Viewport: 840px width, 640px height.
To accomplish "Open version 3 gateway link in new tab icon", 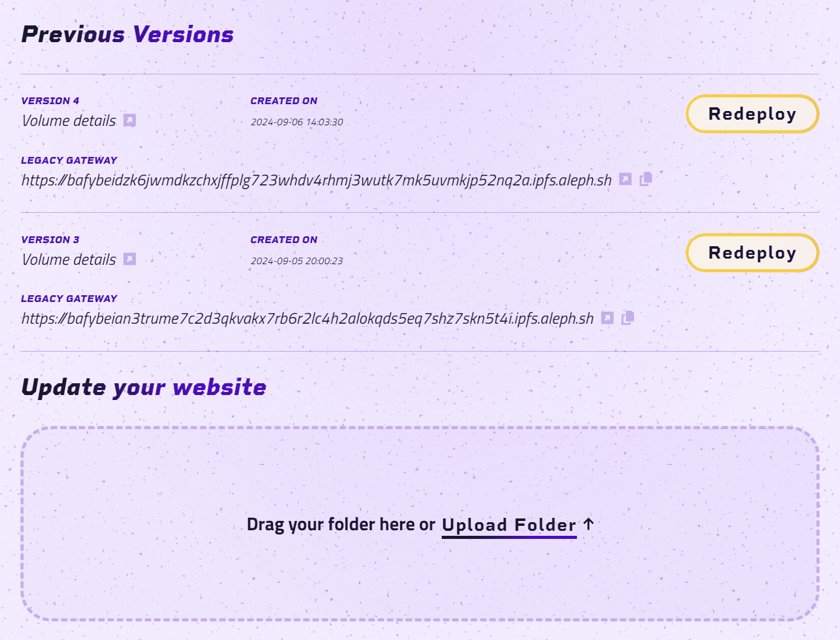I will pyautogui.click(x=608, y=318).
